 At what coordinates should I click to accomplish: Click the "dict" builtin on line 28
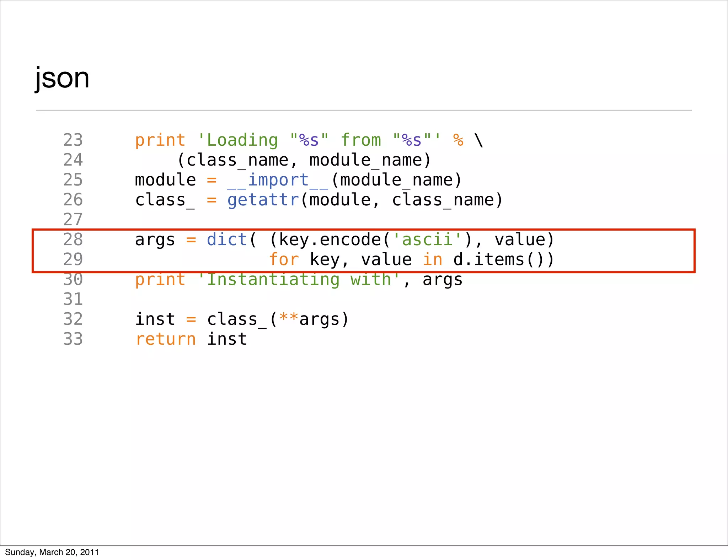coord(227,239)
